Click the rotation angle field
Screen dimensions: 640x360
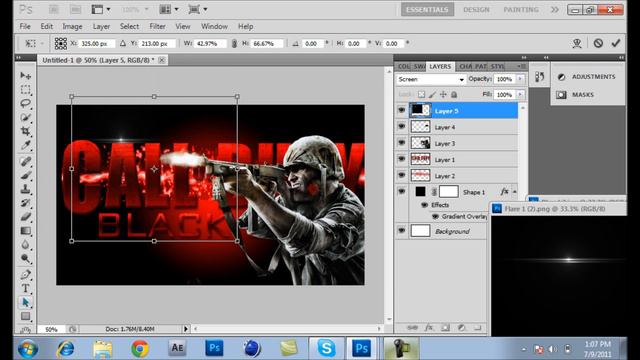tap(313, 43)
